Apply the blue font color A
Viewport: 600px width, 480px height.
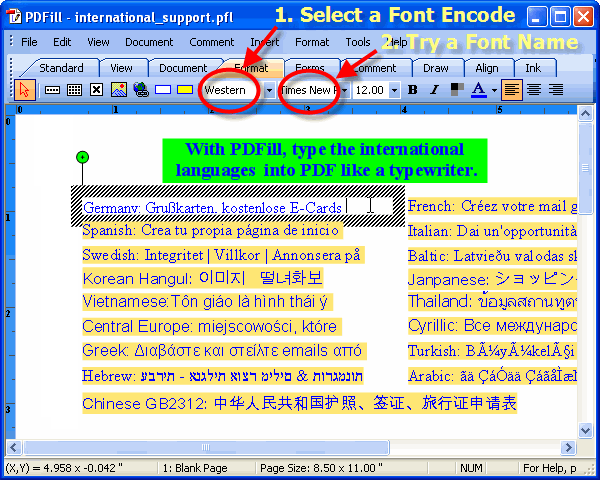(479, 90)
